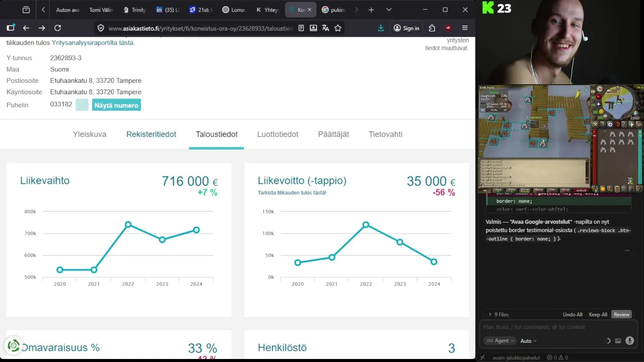Start voice input microphone icon
The image size is (644, 362).
click(629, 341)
